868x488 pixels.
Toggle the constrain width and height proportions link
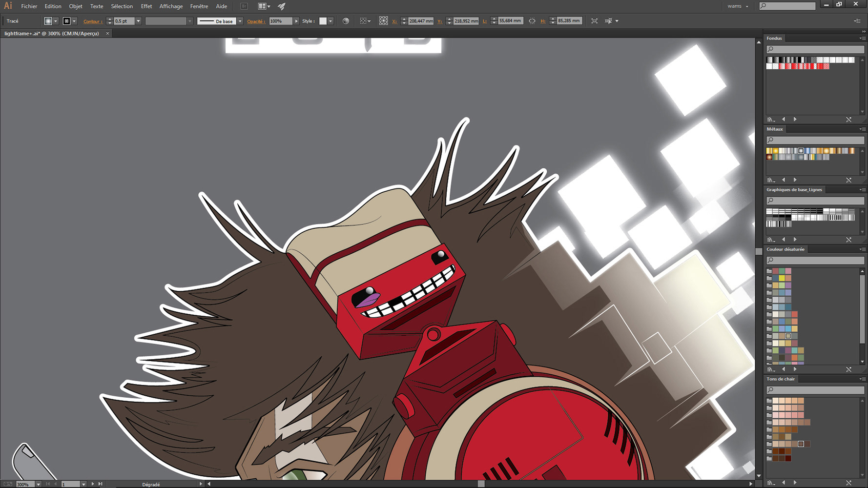pyautogui.click(x=532, y=21)
